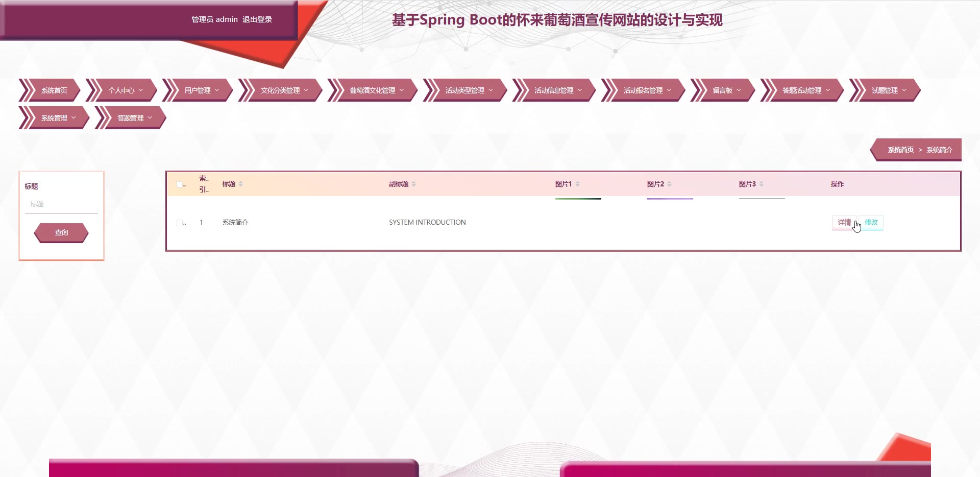Click the sort icon beside 图片2

coord(669,184)
